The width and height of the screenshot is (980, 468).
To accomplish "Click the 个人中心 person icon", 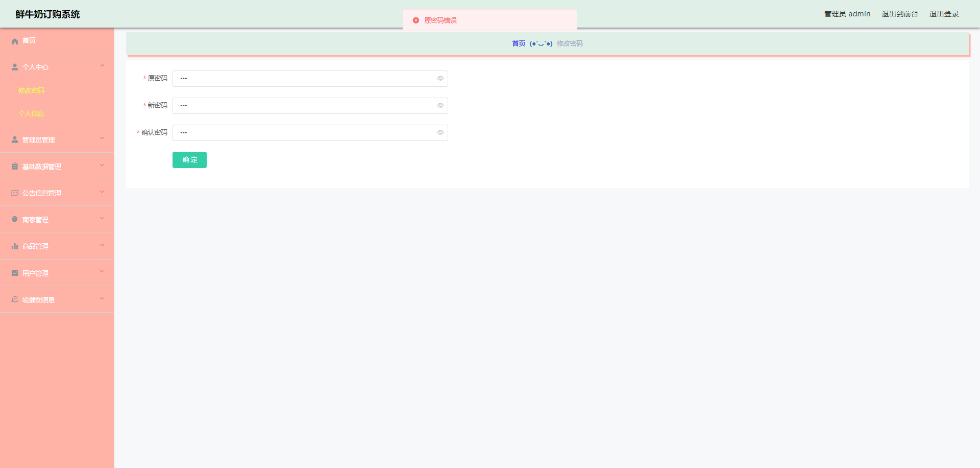I will click(15, 67).
